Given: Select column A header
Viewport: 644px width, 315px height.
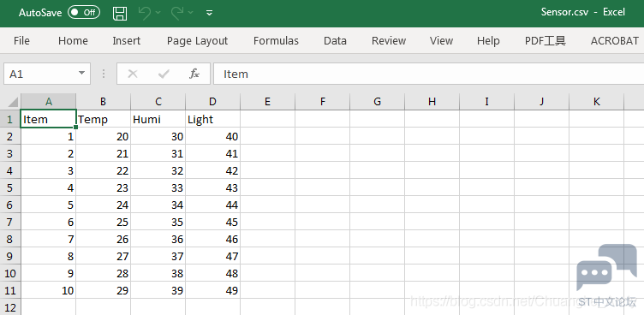Looking at the screenshot, I should coord(49,102).
